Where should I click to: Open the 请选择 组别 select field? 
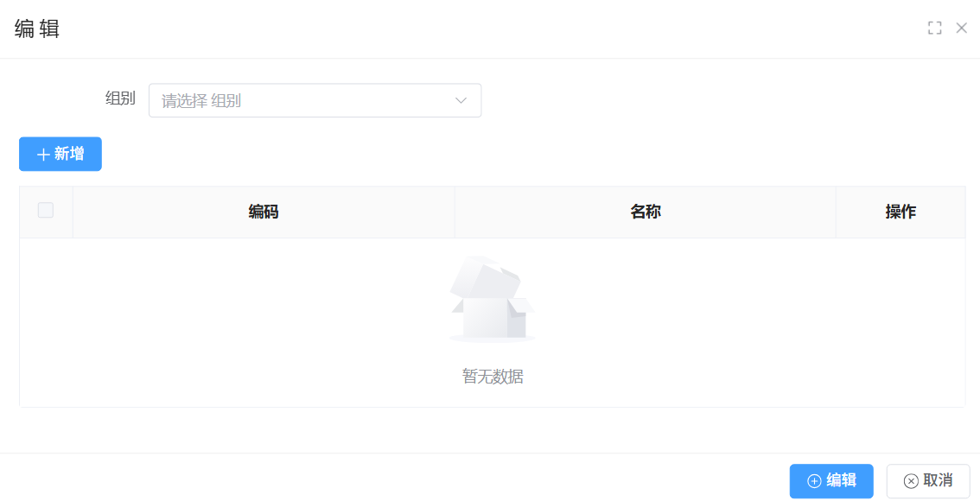coord(302,100)
